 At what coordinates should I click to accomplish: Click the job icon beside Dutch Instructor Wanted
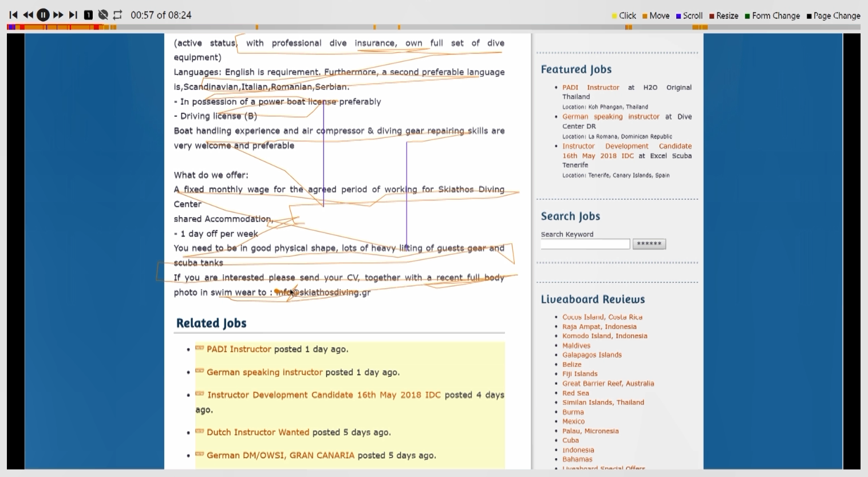click(199, 431)
